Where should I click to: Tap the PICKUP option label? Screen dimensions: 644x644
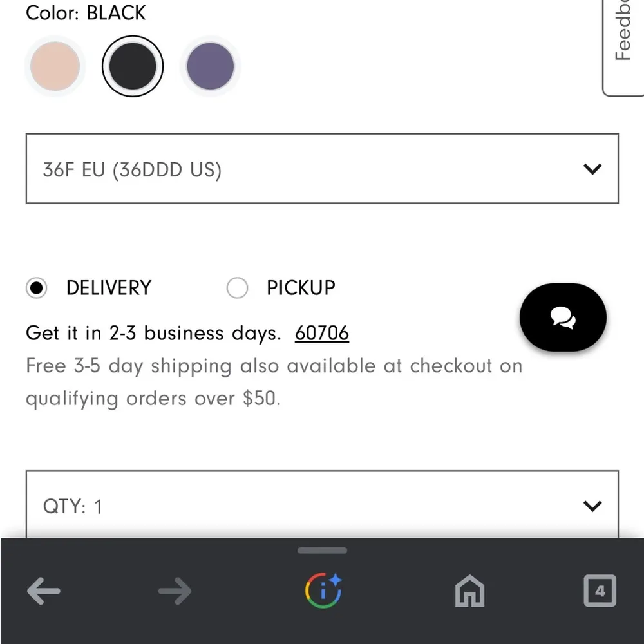pyautogui.click(x=301, y=288)
